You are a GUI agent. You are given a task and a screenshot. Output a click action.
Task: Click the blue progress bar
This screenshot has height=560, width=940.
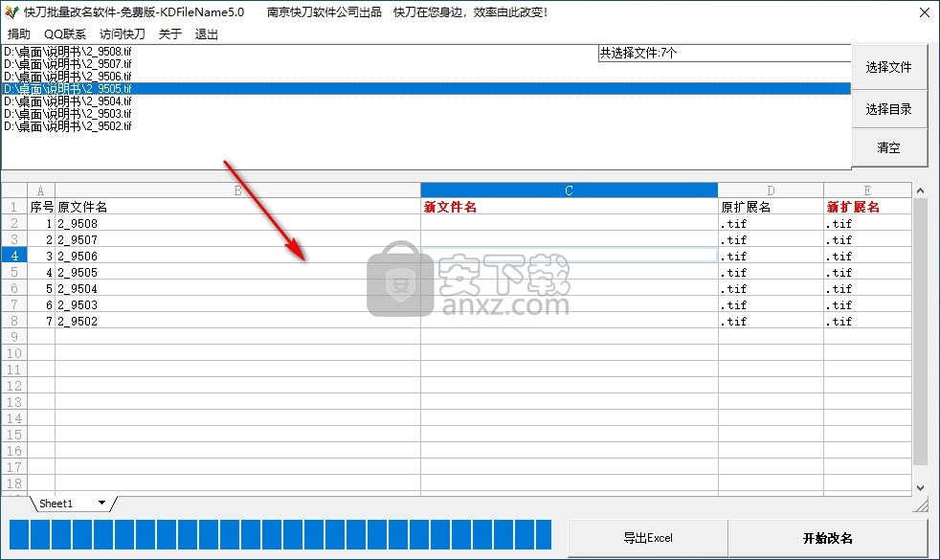coord(280,535)
